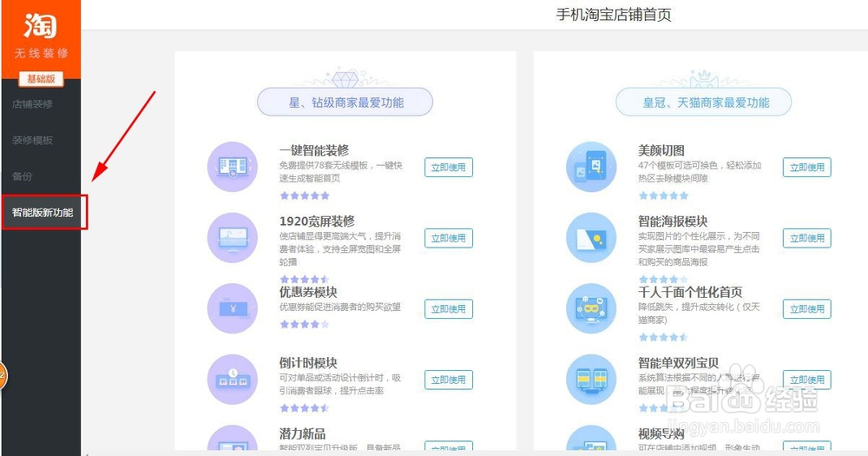The height and width of the screenshot is (456, 868).
Task: Click the 优惠券模块 title text
Action: tap(308, 292)
